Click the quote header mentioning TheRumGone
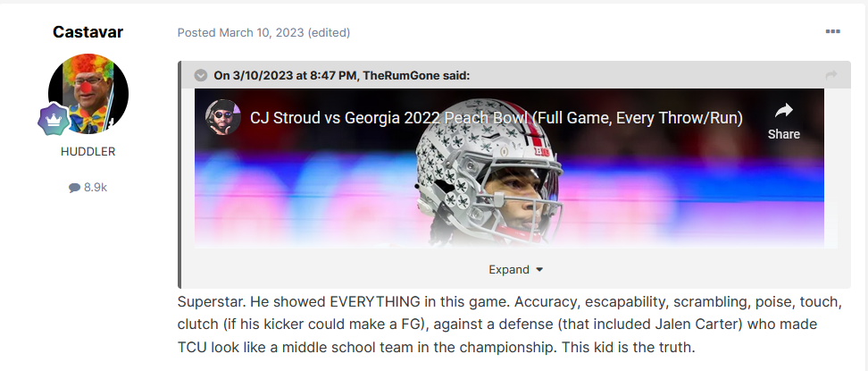 click(x=341, y=75)
